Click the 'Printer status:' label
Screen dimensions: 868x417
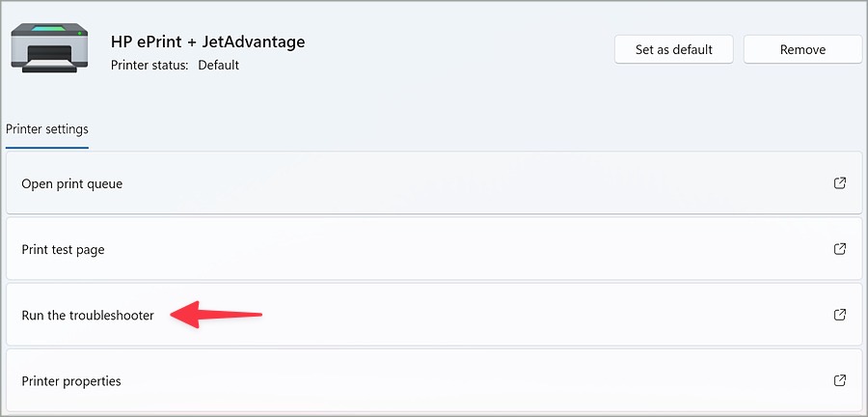tap(149, 65)
